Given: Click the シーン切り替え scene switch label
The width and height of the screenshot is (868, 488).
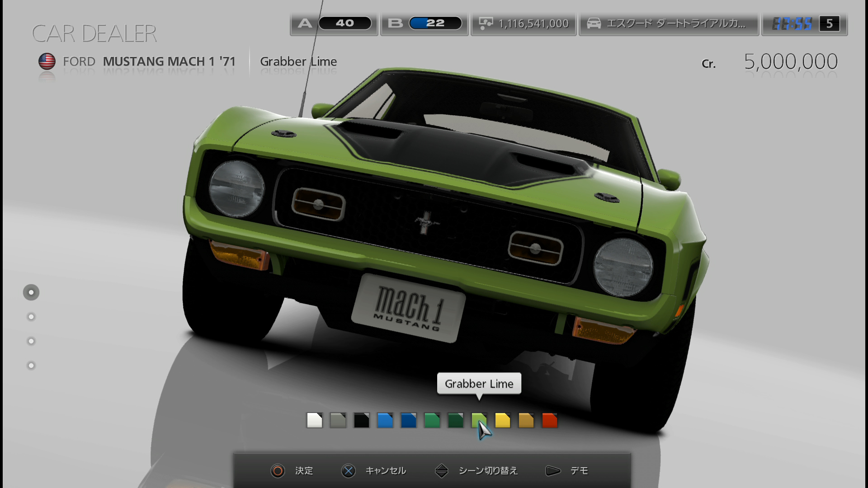Looking at the screenshot, I should click(x=488, y=471).
